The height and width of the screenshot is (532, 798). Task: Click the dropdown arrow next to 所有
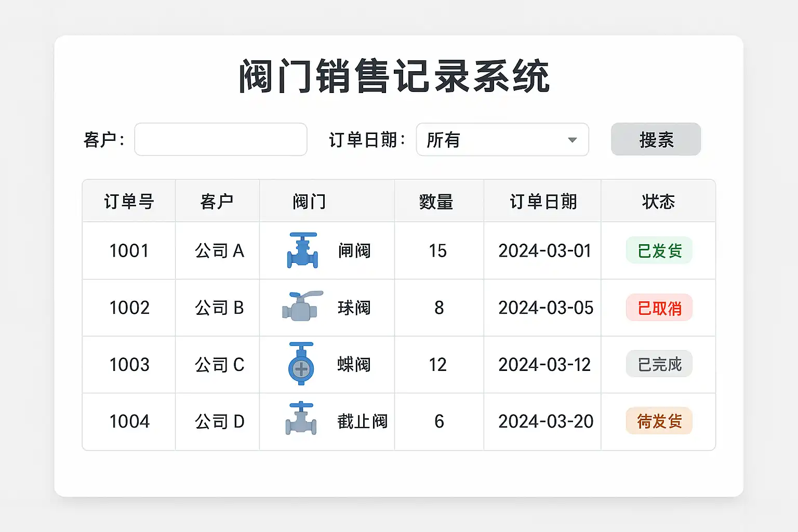tap(573, 140)
